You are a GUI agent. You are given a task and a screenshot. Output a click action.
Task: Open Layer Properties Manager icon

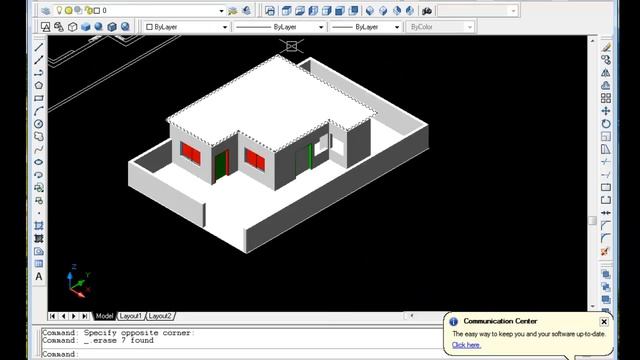point(46,11)
